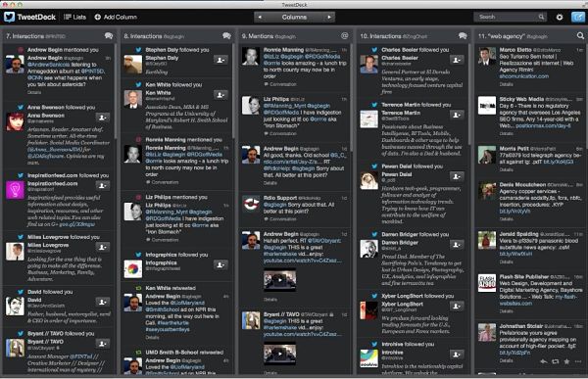Click Add Column button
This screenshot has width=588, height=379.
click(x=116, y=17)
